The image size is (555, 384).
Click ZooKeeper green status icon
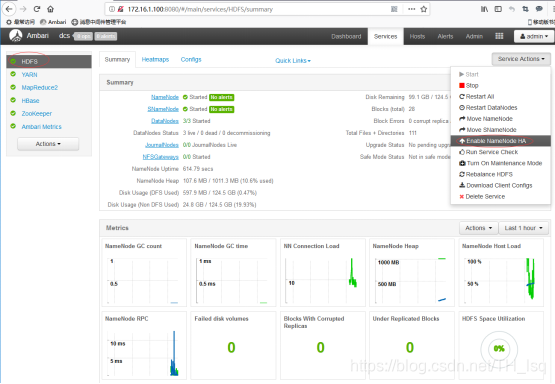click(13, 113)
